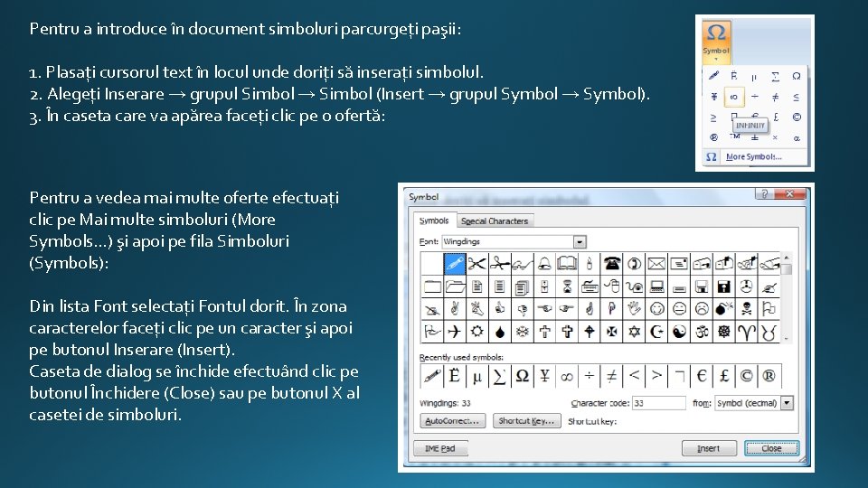This screenshot has height=488, width=868.
Task: Select the highlighted pencil symbol in the Wingdings grid
Action: click(455, 263)
